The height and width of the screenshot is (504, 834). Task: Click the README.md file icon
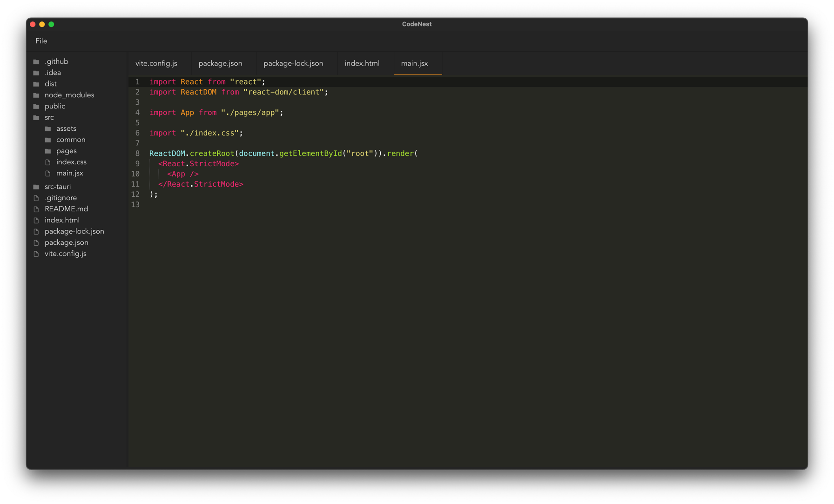tap(36, 209)
